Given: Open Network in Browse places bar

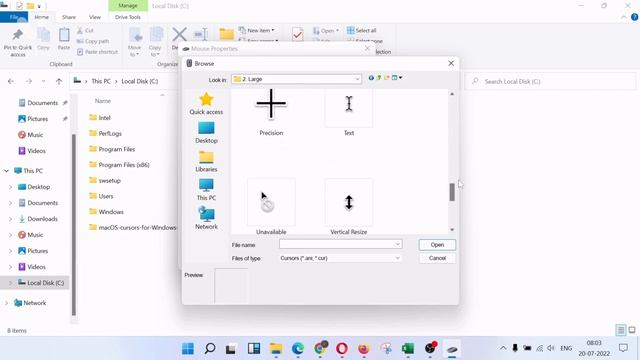Looking at the screenshot, I should pyautogui.click(x=206, y=218).
